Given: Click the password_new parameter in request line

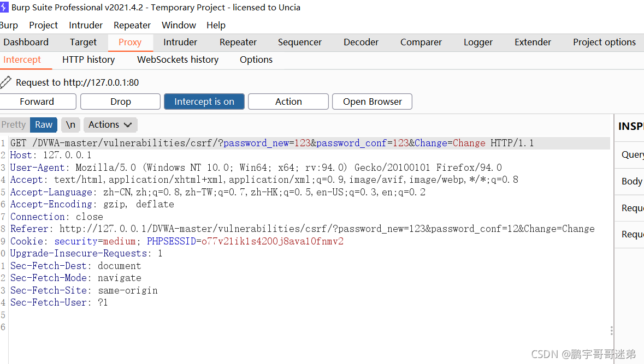Looking at the screenshot, I should pos(256,143).
